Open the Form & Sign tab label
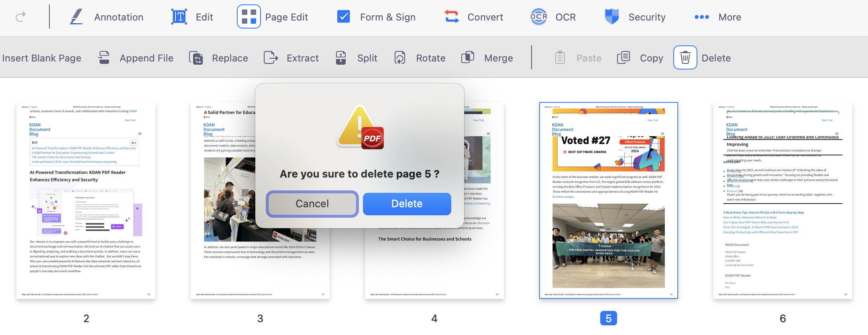The width and height of the screenshot is (868, 335). 388,17
